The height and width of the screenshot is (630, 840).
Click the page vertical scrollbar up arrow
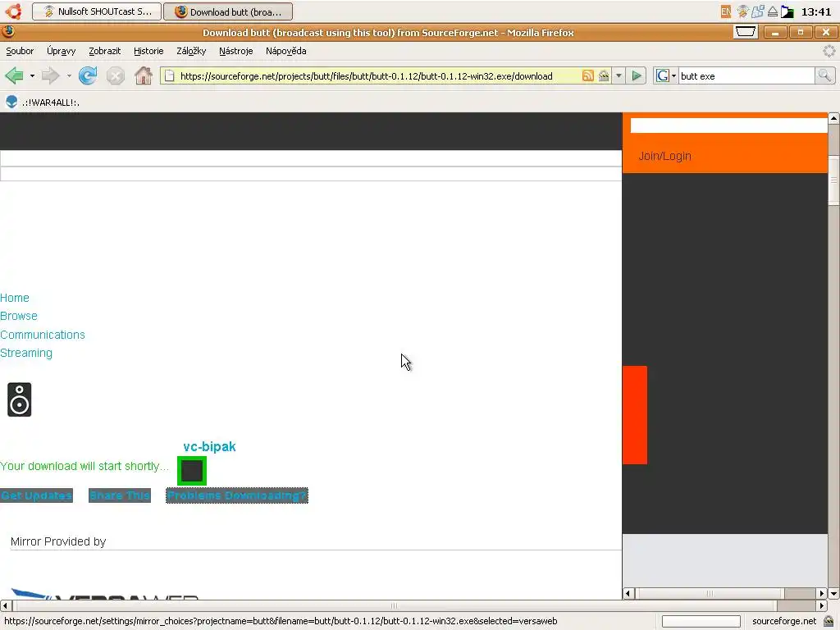point(833,118)
